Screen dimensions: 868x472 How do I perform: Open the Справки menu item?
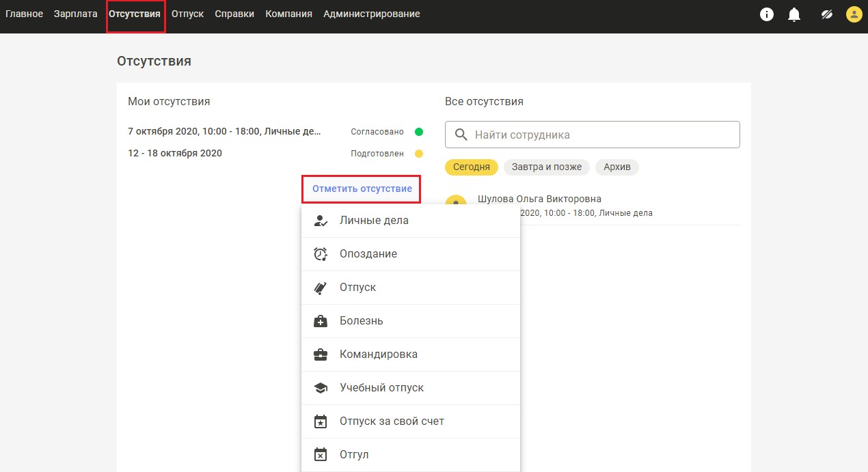click(x=234, y=14)
